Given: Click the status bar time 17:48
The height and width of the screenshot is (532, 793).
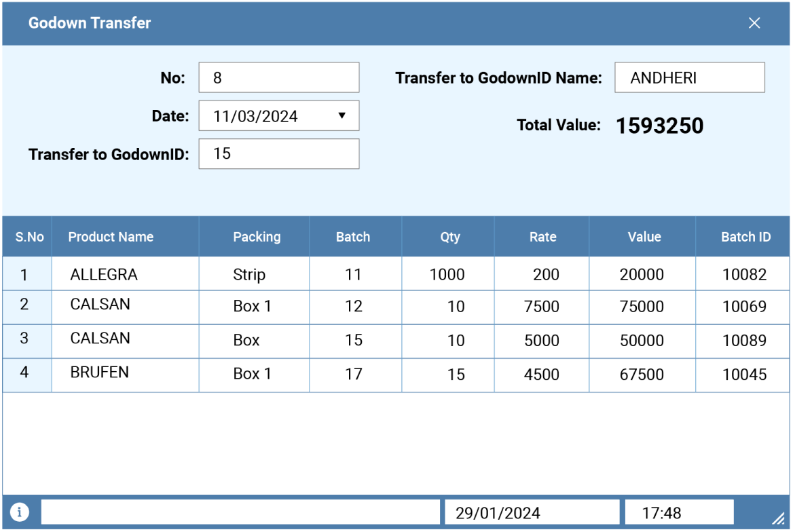Looking at the screenshot, I should point(678,512).
